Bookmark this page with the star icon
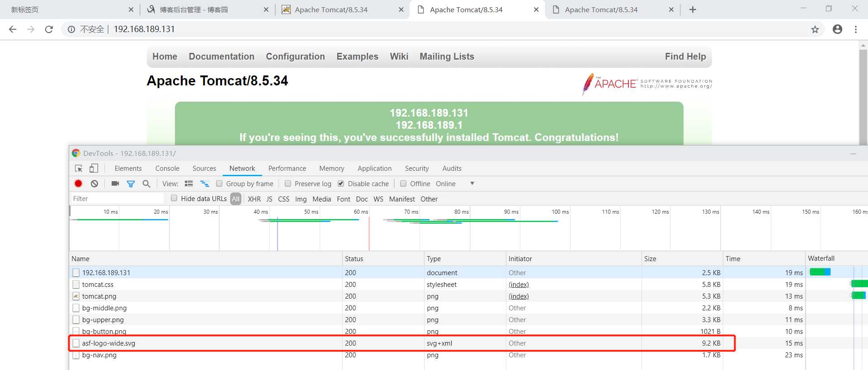 [x=815, y=29]
